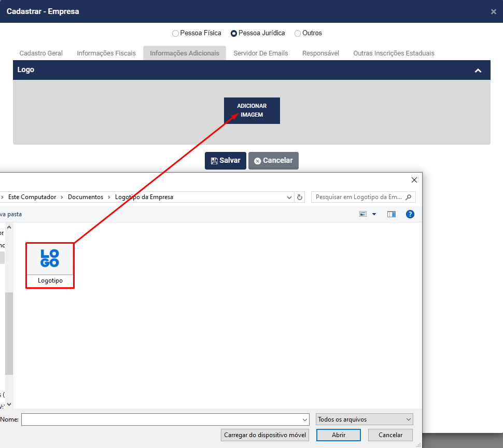Click Documentos in the breadcrumb path
503x448 pixels.
[86, 197]
